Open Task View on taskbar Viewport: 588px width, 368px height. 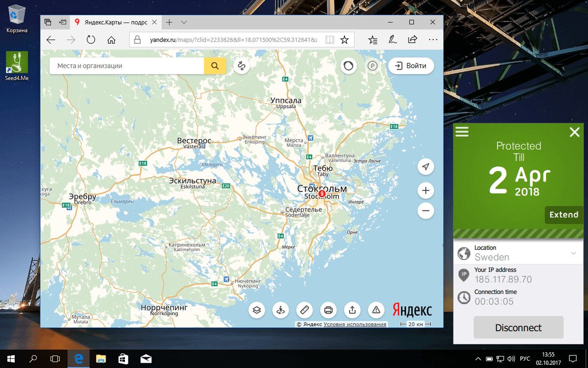(x=55, y=359)
